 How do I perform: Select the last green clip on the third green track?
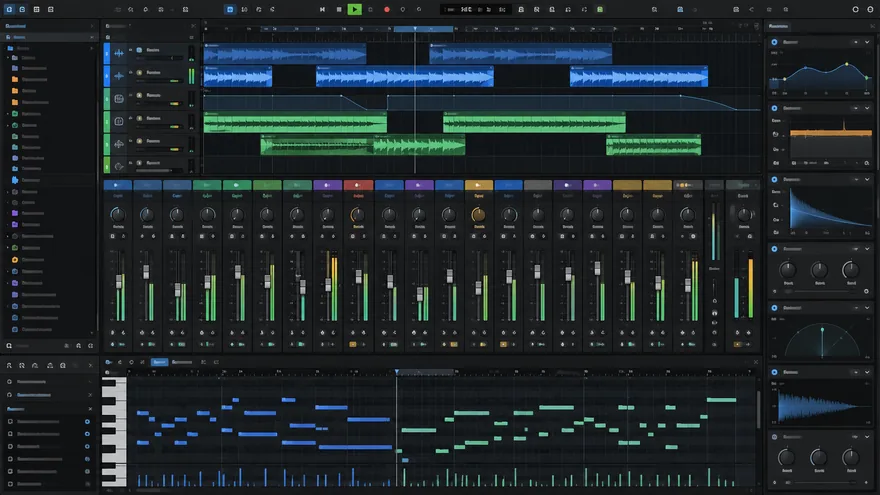(x=653, y=145)
